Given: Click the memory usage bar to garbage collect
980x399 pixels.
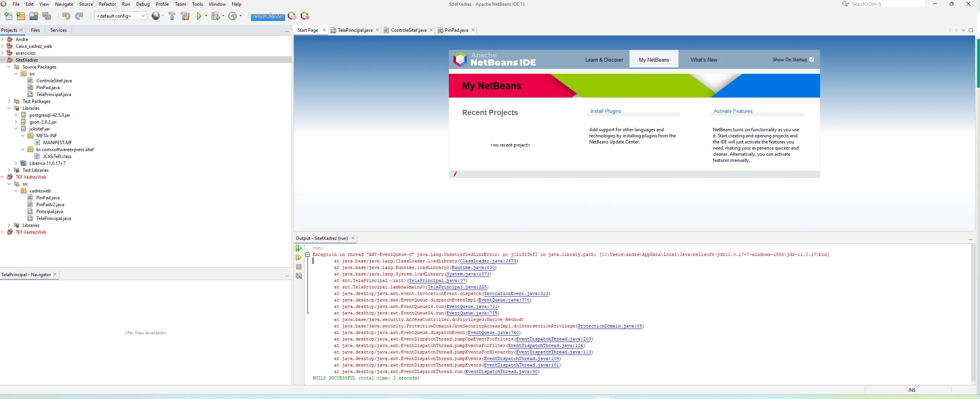Looking at the screenshot, I should [268, 16].
